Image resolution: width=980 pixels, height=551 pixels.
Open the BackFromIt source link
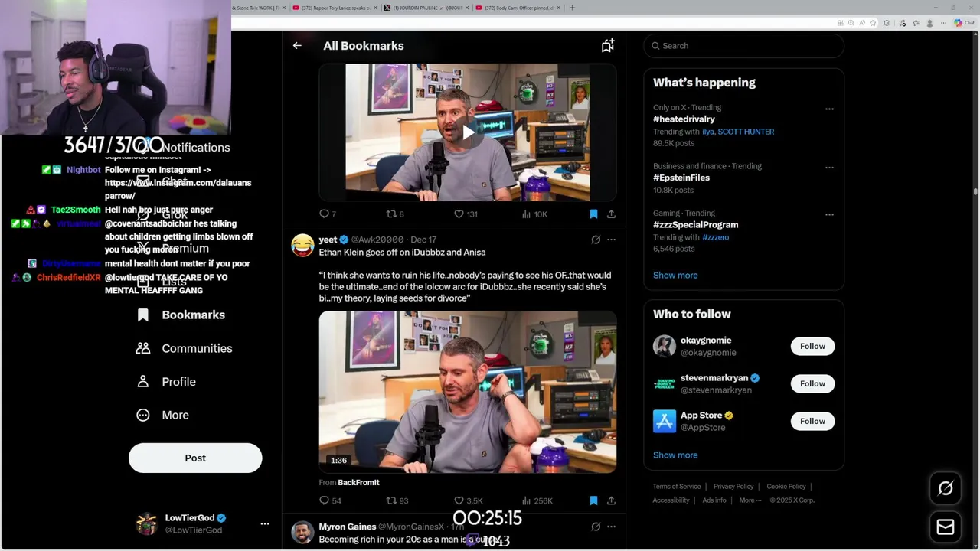[x=358, y=482]
